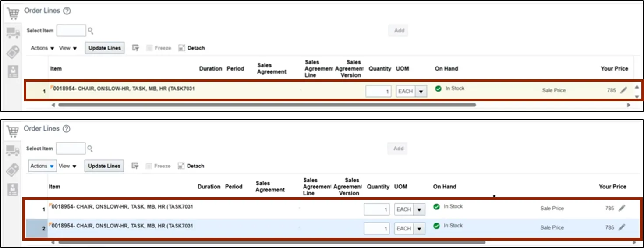Image resolution: width=644 pixels, height=248 pixels.
Task: Click the pencil edit icon on line 2 in lower screenshot
Action: click(622, 227)
